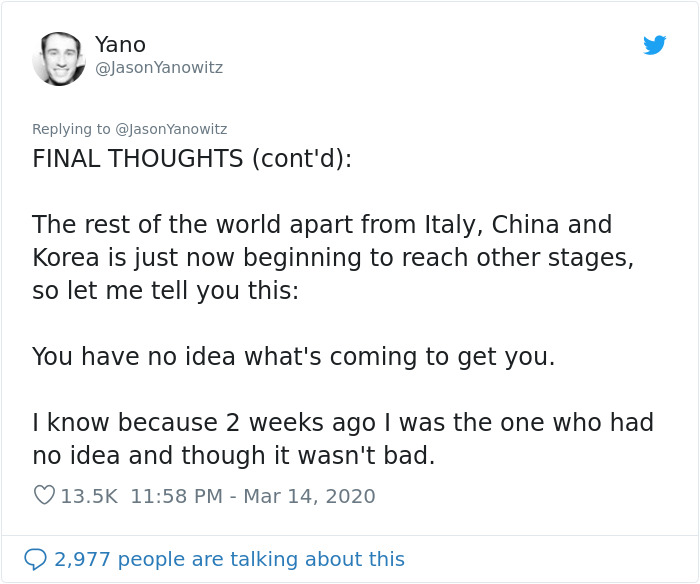
Task: Click the speech bubble reply icon
Action: tap(35, 559)
